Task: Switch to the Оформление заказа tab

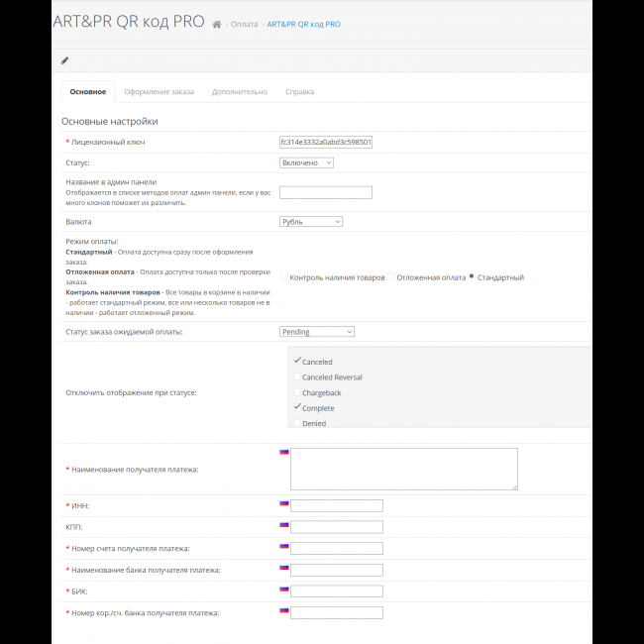Action: point(159,92)
